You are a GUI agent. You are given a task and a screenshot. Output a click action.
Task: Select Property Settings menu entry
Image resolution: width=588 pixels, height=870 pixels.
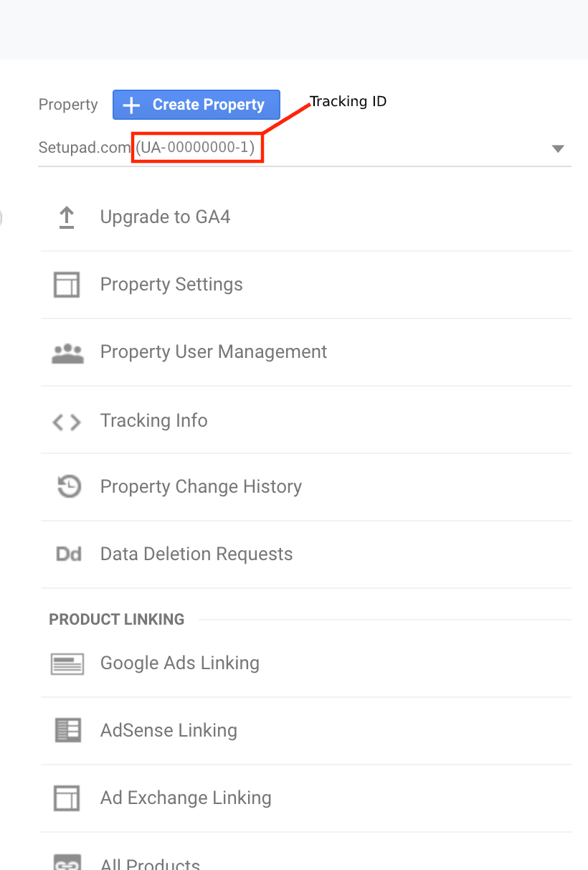(171, 284)
